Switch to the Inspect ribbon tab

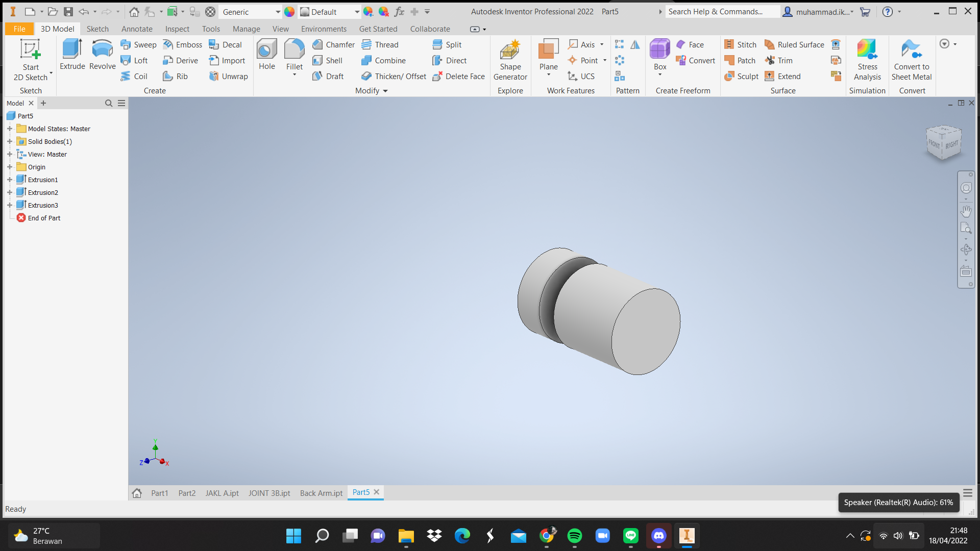(177, 29)
